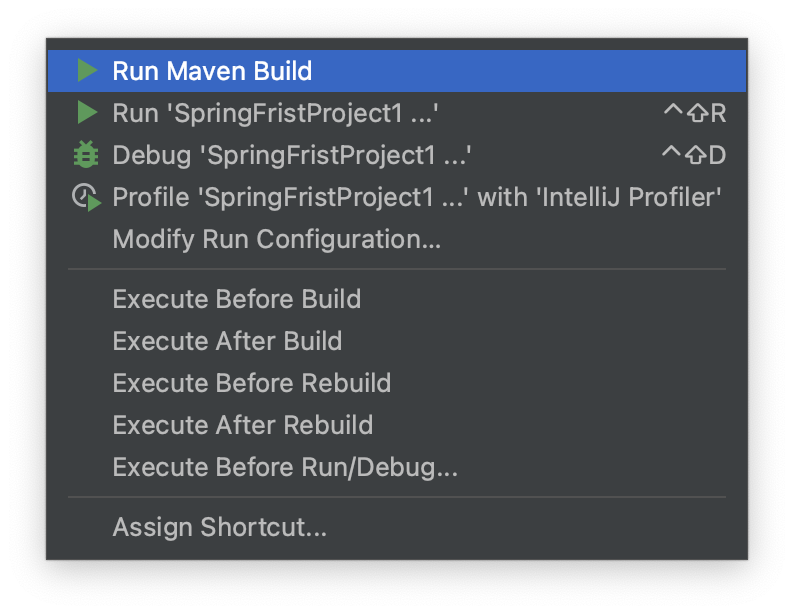794x614 pixels.
Task: Select Execute Before Rebuild
Action: pos(396,383)
